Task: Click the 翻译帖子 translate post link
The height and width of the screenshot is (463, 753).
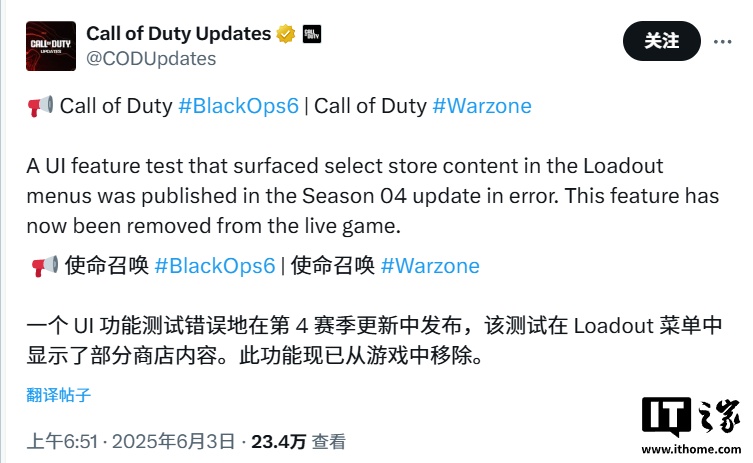Action: pyautogui.click(x=59, y=395)
